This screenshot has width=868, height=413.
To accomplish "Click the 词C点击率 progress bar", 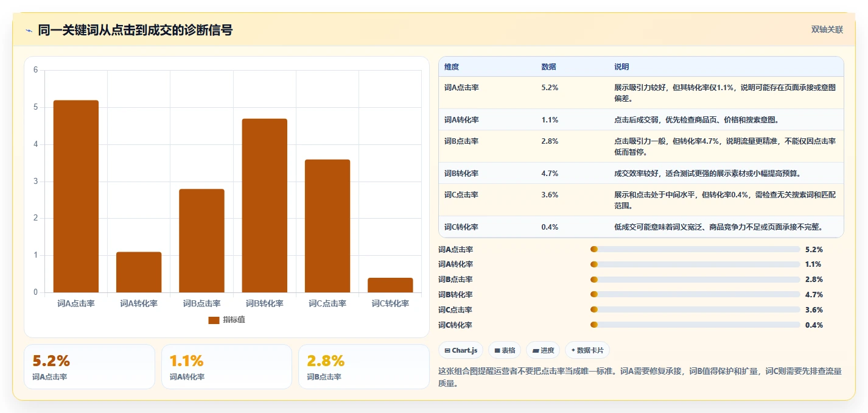I will pos(695,310).
